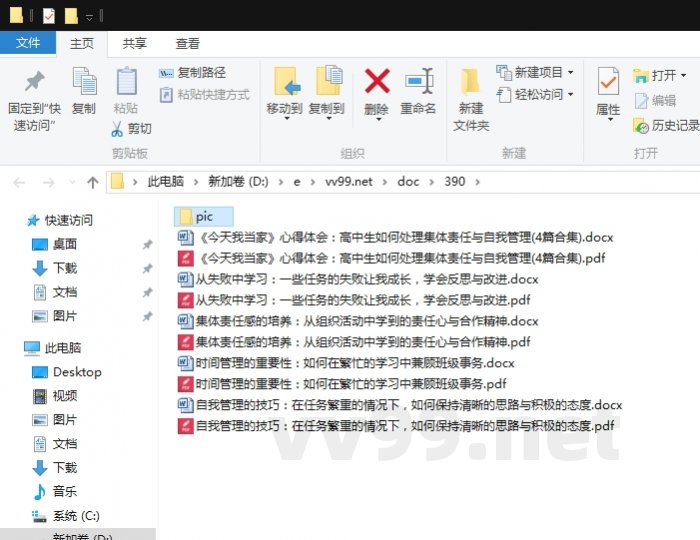Select 《今天我当家》心得体会 docx file
The width and height of the screenshot is (700, 540).
click(395, 237)
